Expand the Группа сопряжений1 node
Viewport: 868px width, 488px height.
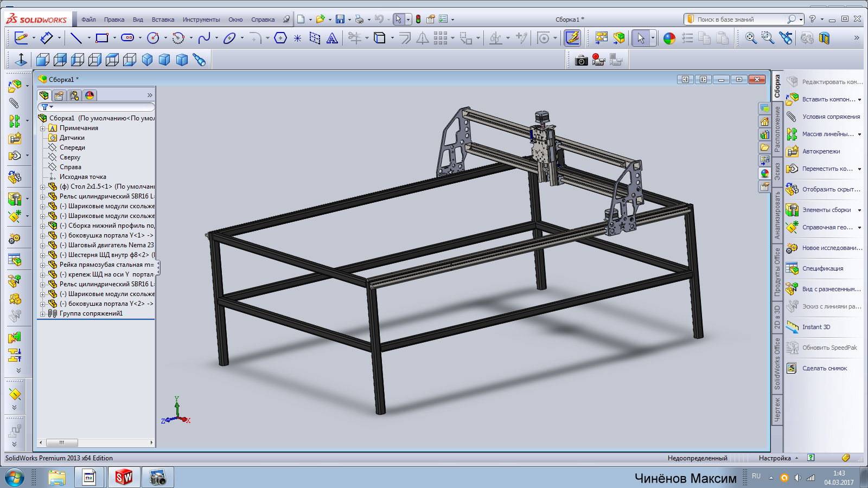[43, 314]
